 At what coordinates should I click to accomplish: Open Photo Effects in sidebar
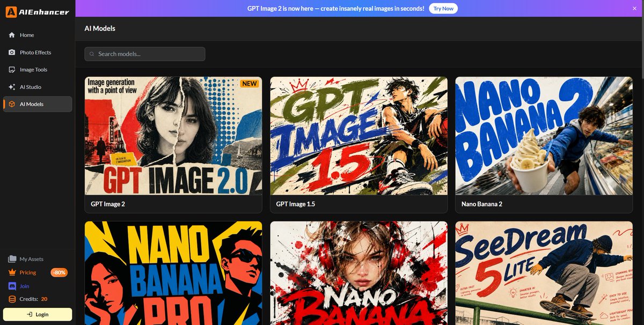point(38,53)
